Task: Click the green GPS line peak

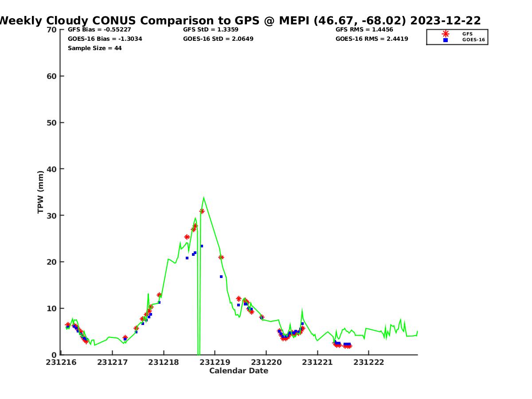Action: (x=203, y=198)
